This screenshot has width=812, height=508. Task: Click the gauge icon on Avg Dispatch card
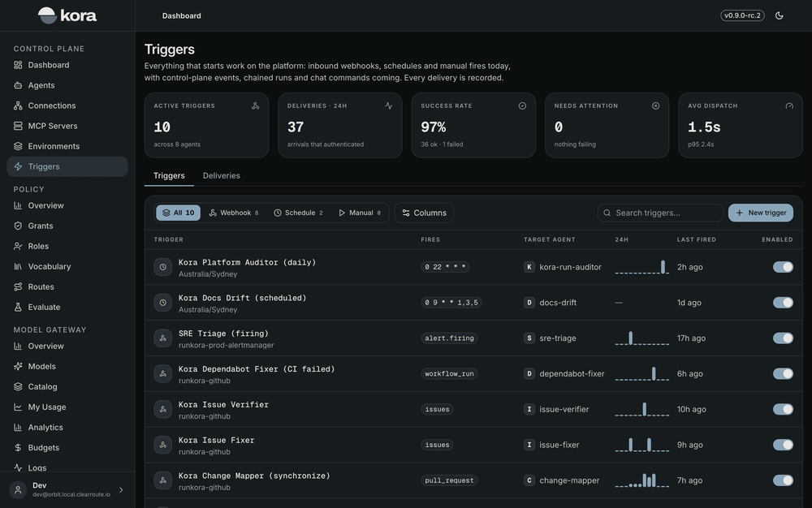click(x=789, y=105)
